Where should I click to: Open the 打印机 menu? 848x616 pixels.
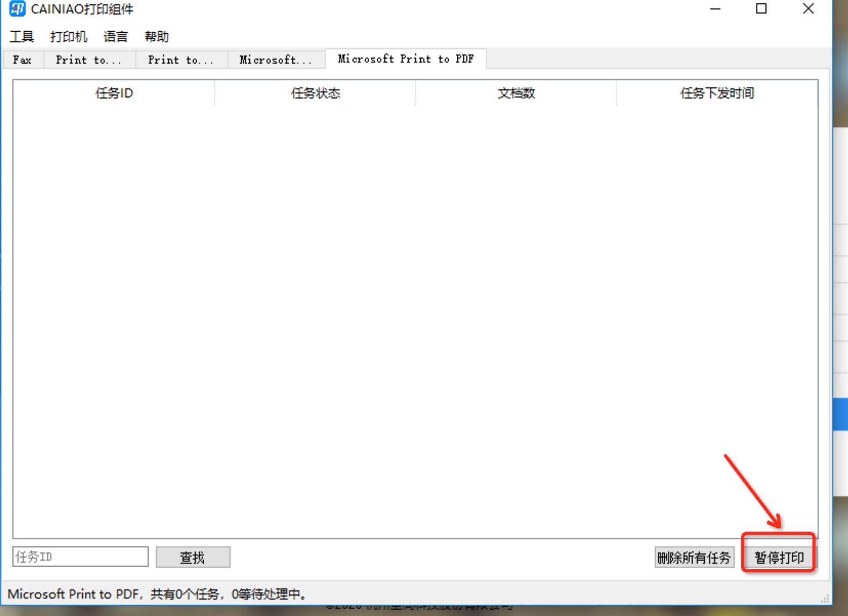point(68,37)
